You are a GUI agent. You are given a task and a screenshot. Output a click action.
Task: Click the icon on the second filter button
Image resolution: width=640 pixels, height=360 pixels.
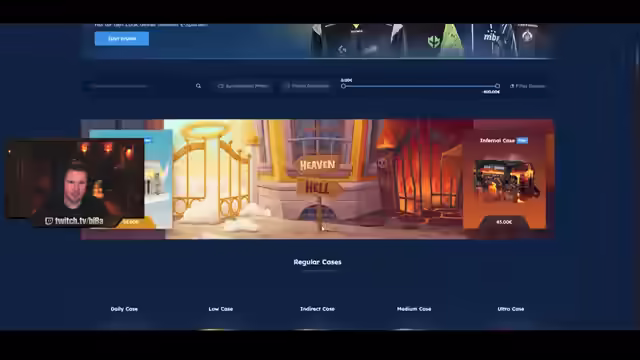coord(287,86)
